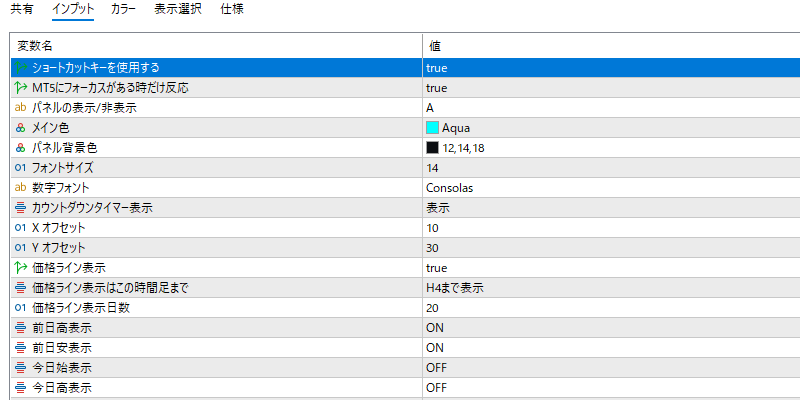The height and width of the screenshot is (400, 800).
Task: Select the 価格ライン表示はこの時間足まで label
Action: 110,288
